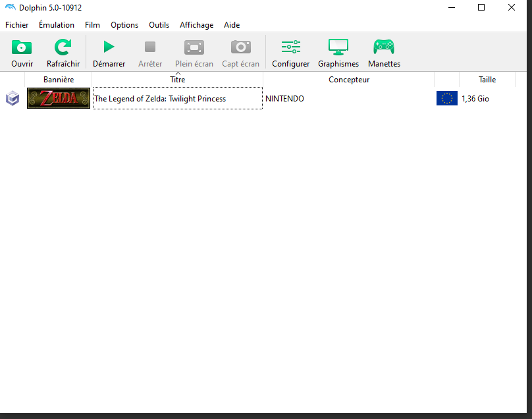Image resolution: width=532 pixels, height=419 pixels.
Task: Sort by the Bannière column header
Action: (59, 80)
